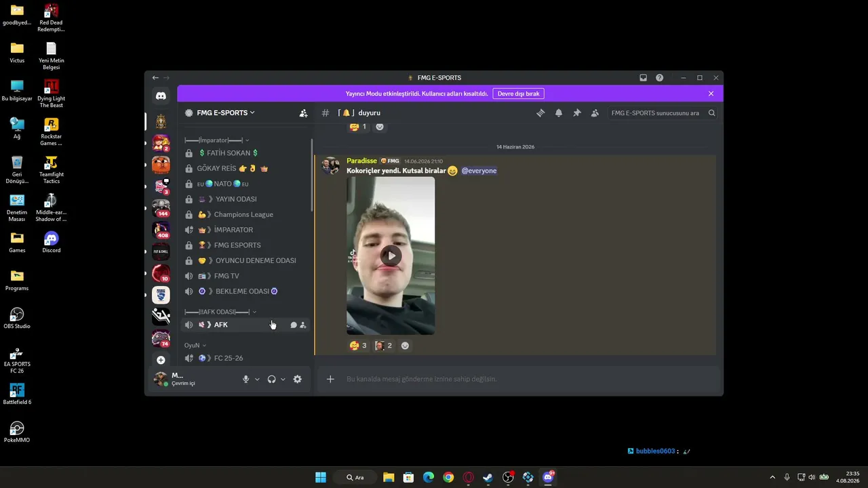The width and height of the screenshot is (868, 488).
Task: Click add reaction smiley on the top message
Action: coord(380,127)
